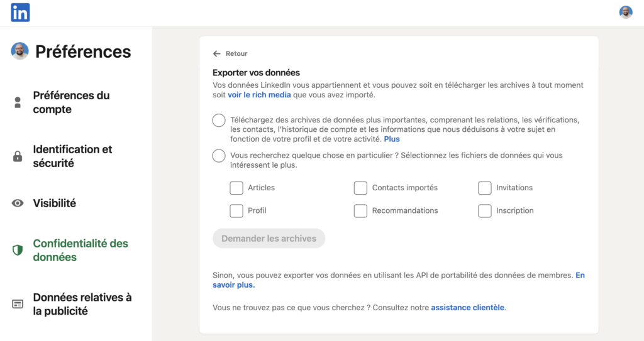Screen dimensions: 644x341
Task: Click the advertising data card icon
Action: [x=18, y=304]
